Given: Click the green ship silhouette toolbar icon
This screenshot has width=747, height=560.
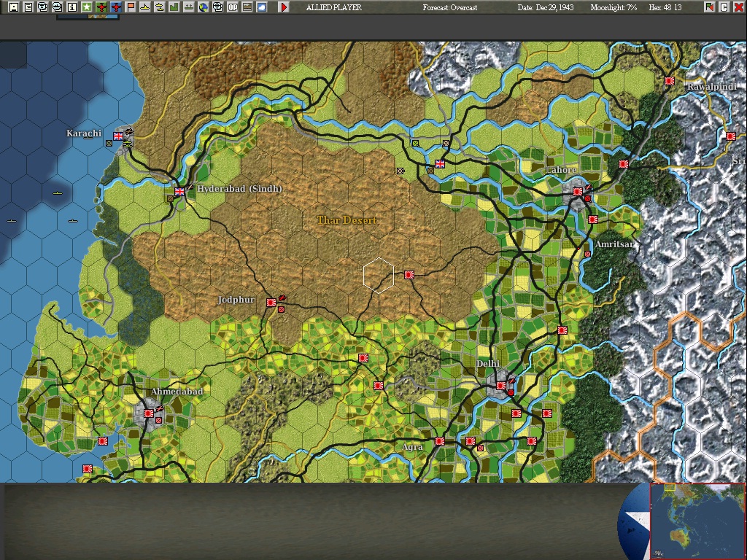Looking at the screenshot, I should (x=189, y=7).
